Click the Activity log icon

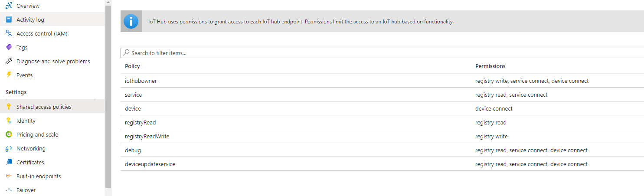(9, 20)
